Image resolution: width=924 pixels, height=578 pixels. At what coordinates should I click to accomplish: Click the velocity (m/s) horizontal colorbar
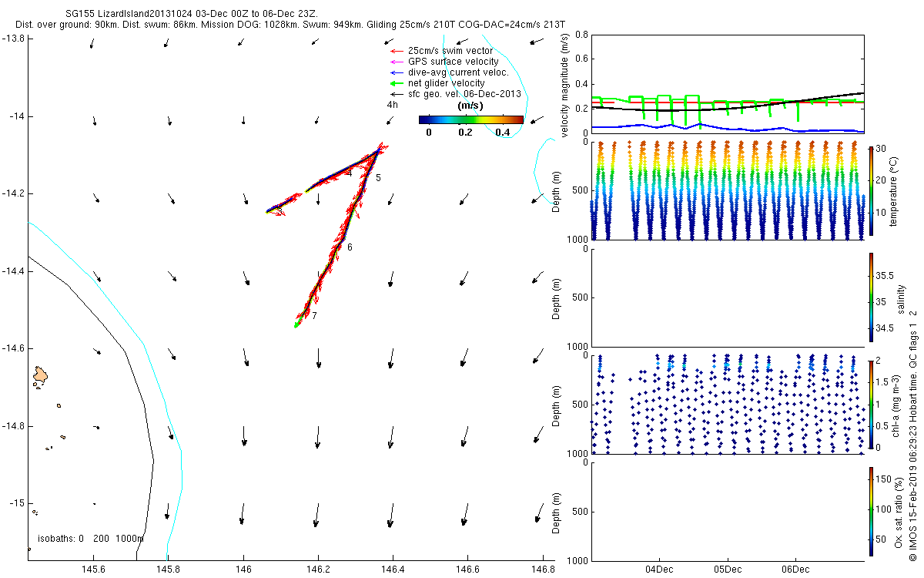pyautogui.click(x=470, y=119)
